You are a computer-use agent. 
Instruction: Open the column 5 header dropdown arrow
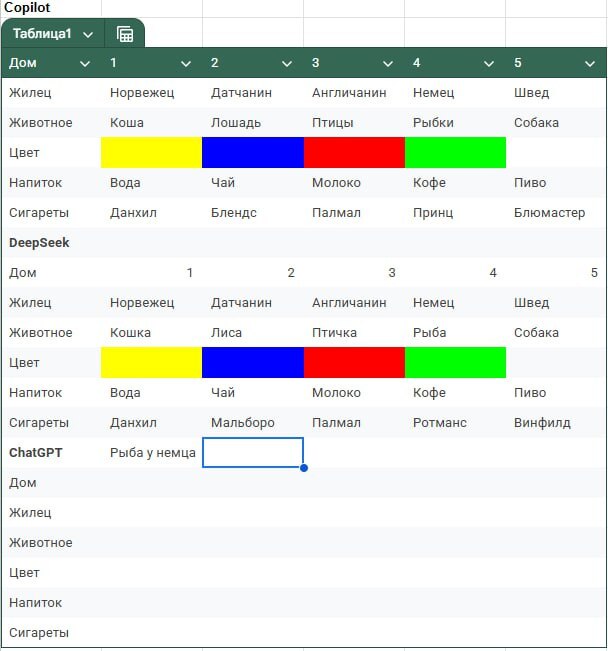click(x=590, y=64)
